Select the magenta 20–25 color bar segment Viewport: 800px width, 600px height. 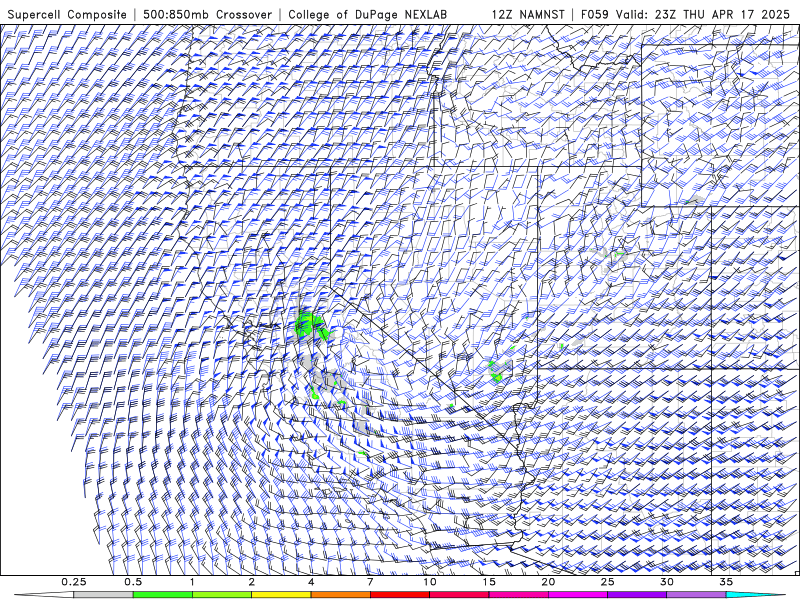click(x=578, y=595)
